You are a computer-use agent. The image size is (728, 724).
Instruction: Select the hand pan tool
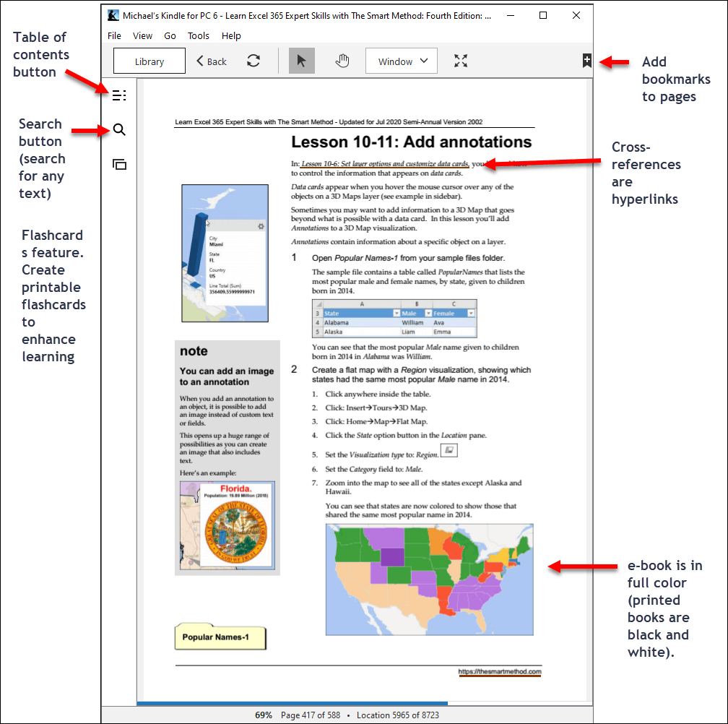tap(342, 61)
